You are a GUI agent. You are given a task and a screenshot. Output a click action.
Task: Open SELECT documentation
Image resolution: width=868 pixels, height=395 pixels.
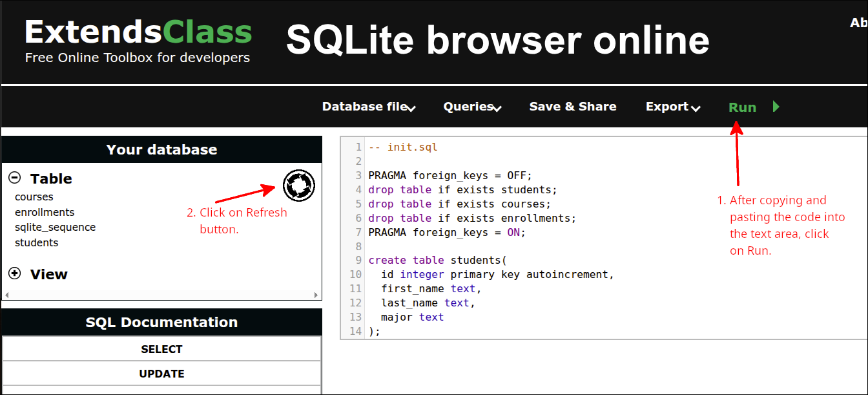click(x=161, y=348)
